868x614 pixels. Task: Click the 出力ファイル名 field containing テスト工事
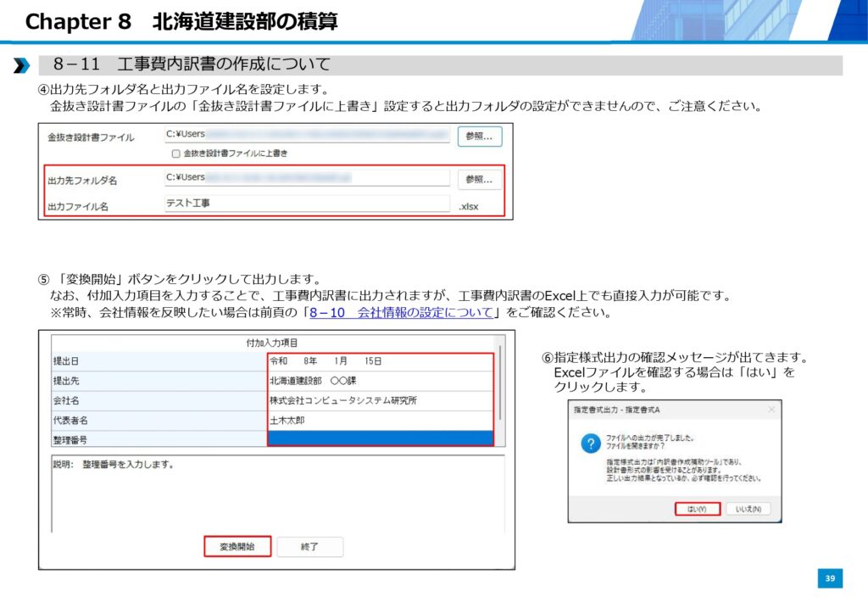coord(307,204)
